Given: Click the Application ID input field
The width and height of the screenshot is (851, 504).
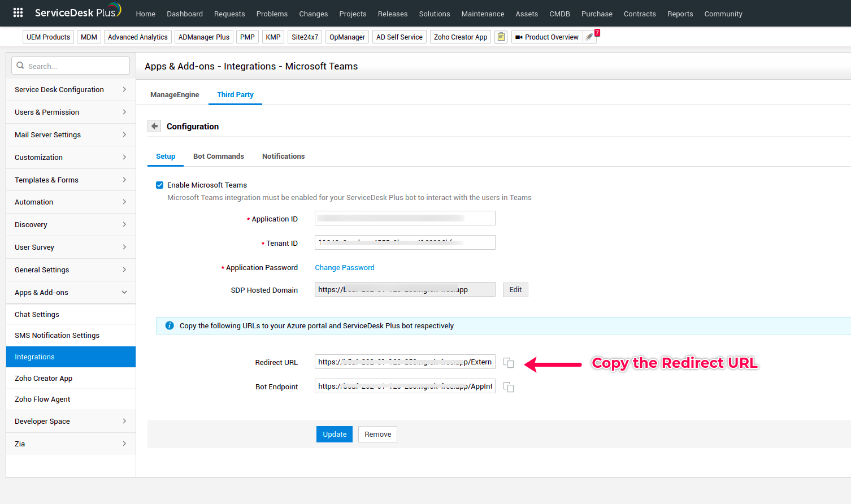Looking at the screenshot, I should tap(405, 218).
